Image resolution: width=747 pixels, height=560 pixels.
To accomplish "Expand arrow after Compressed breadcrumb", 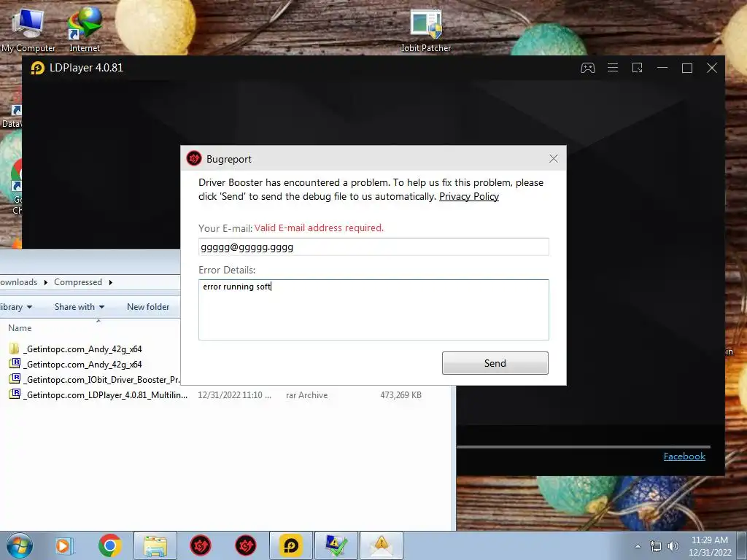I will (111, 282).
